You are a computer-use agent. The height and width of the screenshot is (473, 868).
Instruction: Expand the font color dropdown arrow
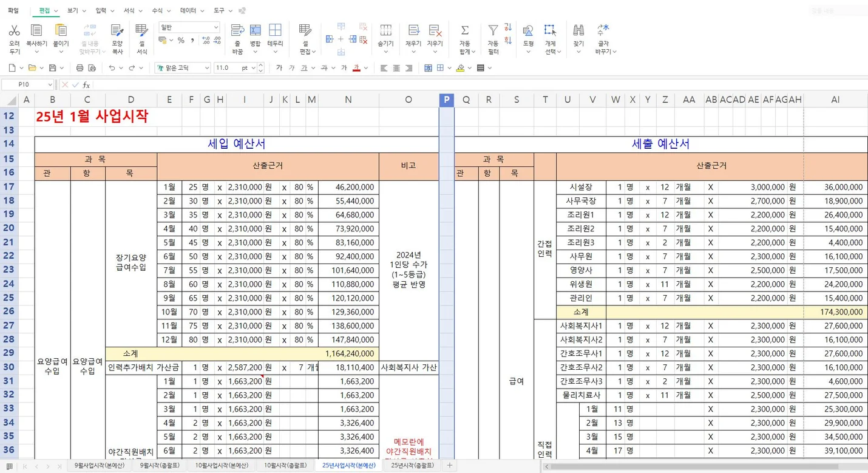pyautogui.click(x=366, y=68)
